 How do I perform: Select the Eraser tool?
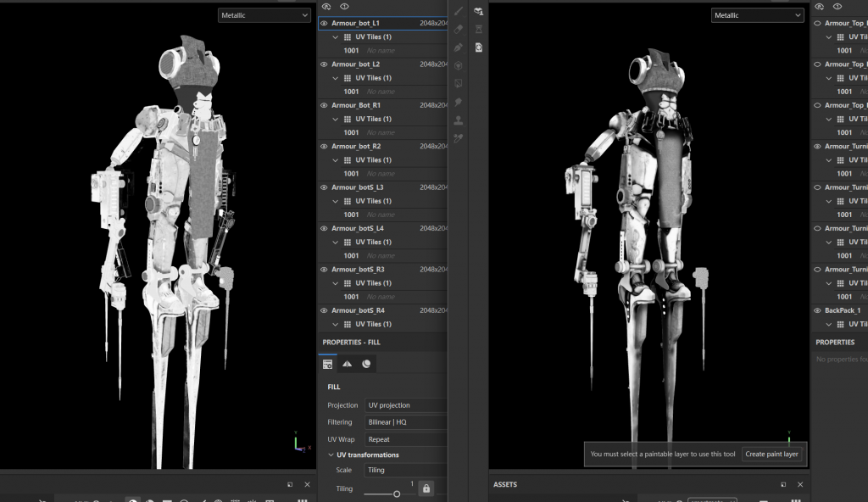click(459, 29)
